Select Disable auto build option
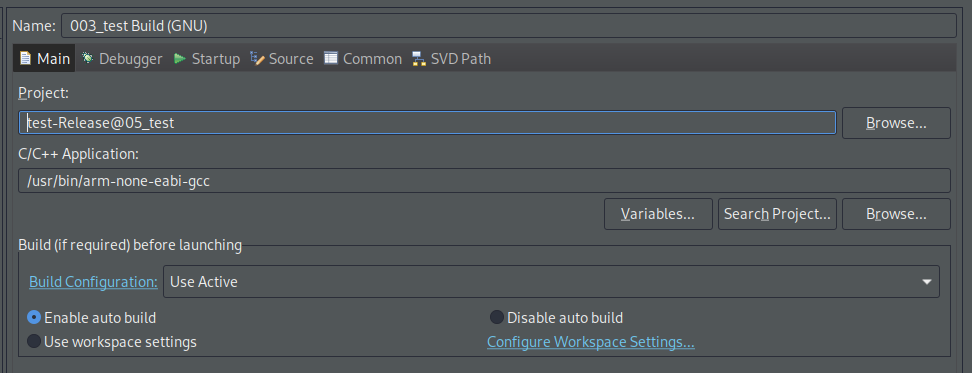This screenshot has height=373, width=972. 497,318
